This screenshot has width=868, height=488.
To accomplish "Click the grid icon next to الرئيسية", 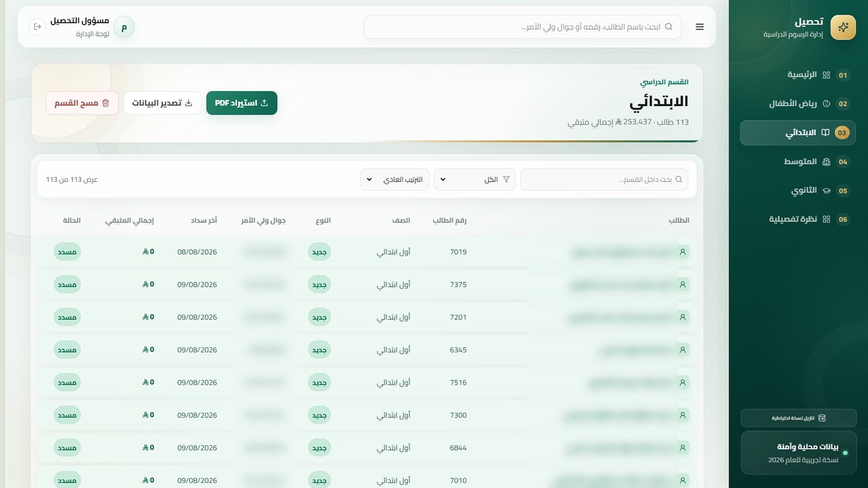I will click(826, 75).
